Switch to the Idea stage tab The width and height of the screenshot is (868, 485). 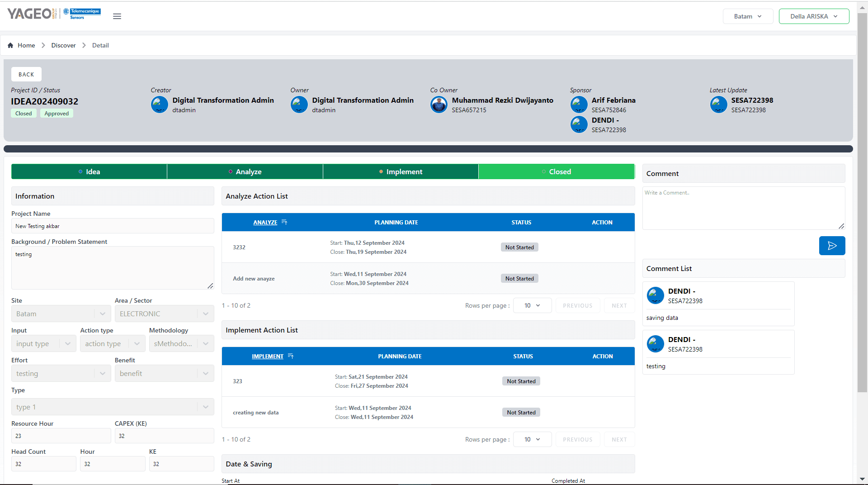[89, 171]
